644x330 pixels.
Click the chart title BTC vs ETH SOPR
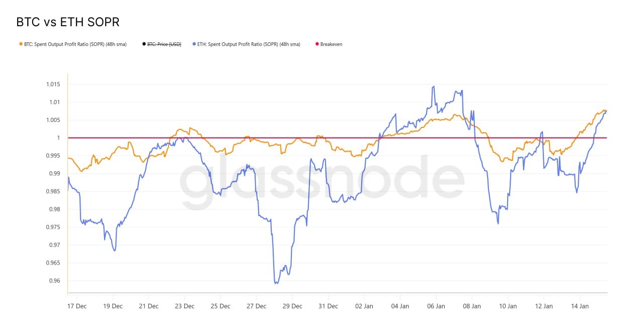[x=68, y=22]
